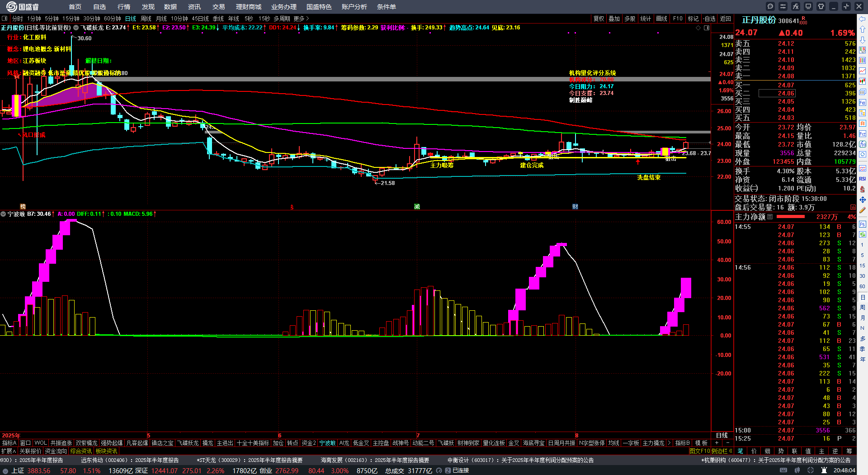Open the 理财商城 menu
868x475 pixels.
pyautogui.click(x=249, y=7)
